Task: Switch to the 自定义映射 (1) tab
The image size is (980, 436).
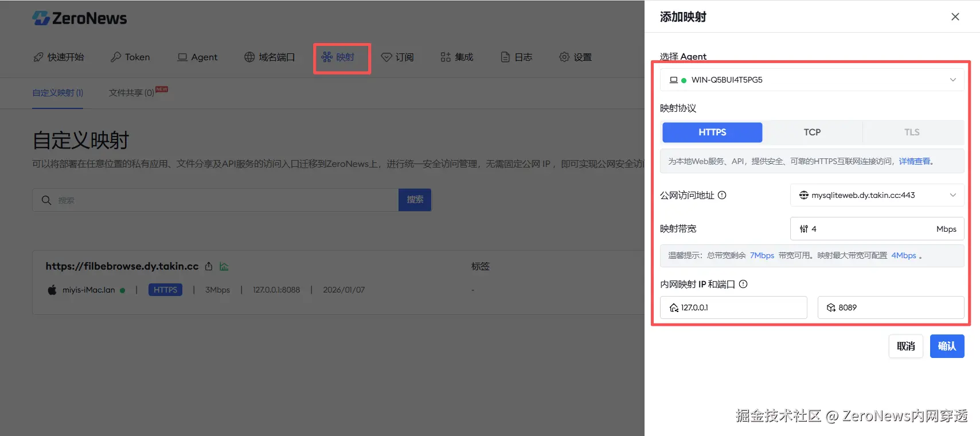Action: click(58, 92)
